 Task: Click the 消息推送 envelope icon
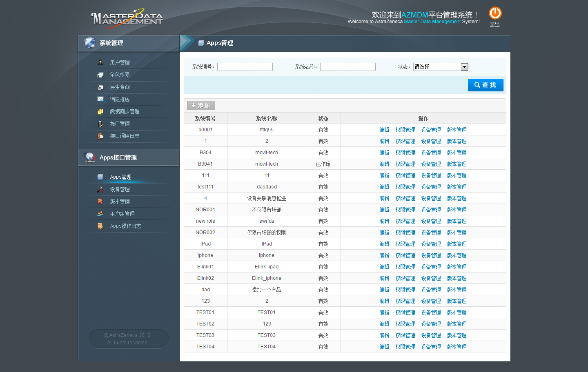click(x=100, y=99)
